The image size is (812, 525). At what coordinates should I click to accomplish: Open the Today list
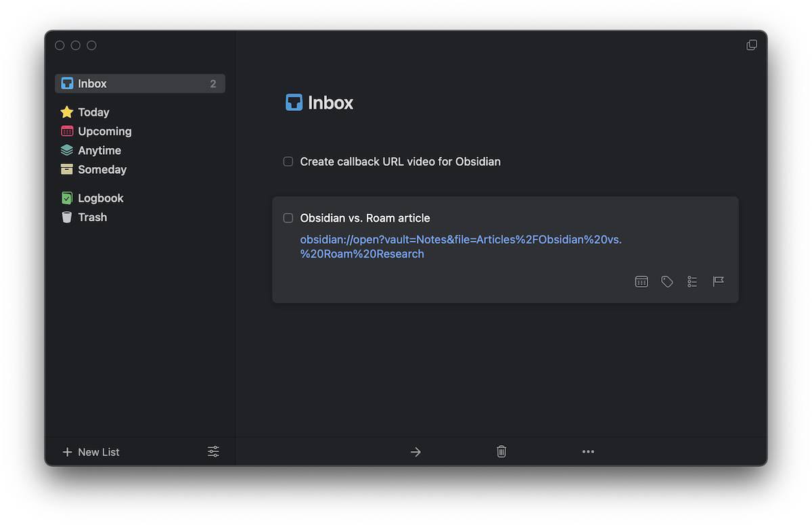tap(93, 112)
